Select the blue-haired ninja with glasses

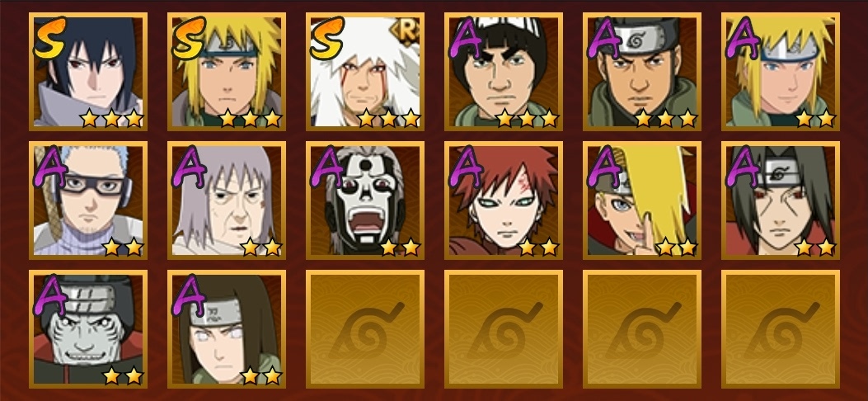[x=88, y=200]
